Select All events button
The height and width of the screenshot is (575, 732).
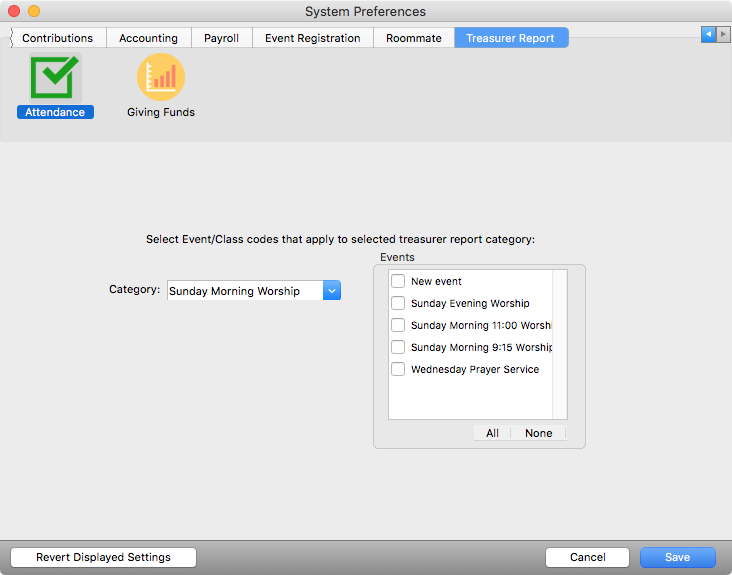click(x=492, y=434)
